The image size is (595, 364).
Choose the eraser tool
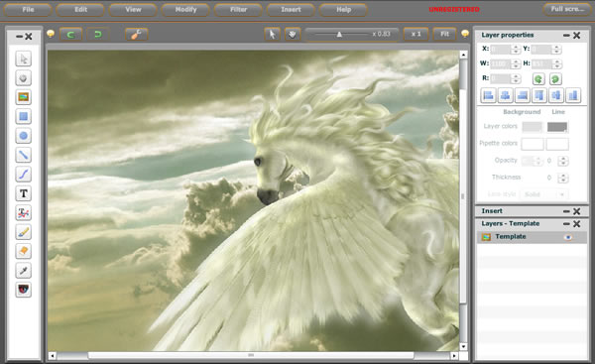click(x=24, y=251)
